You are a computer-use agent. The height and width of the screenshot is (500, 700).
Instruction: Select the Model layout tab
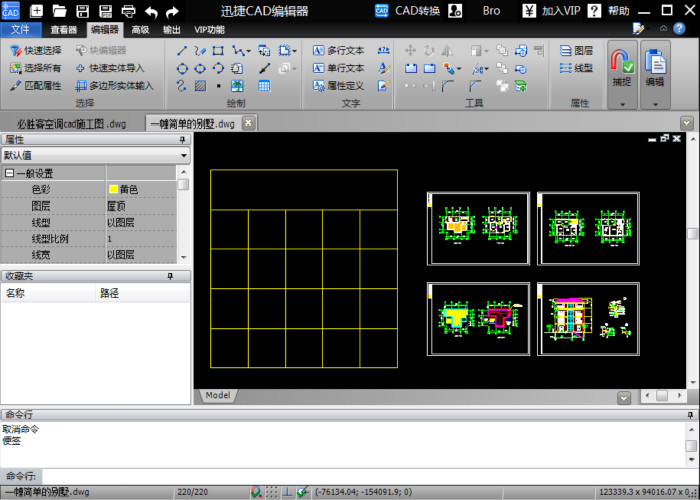click(217, 395)
